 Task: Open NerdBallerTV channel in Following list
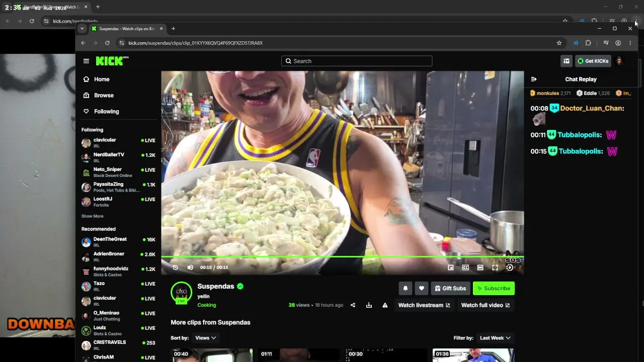coord(118,157)
